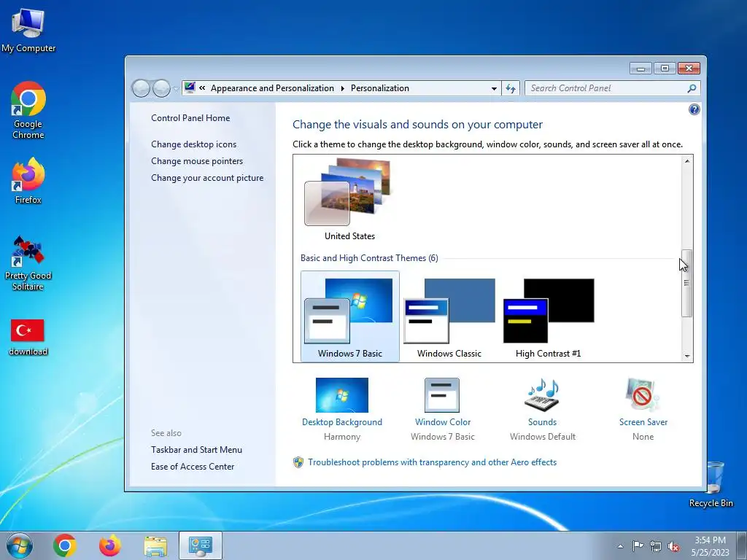The image size is (747, 560).
Task: Select the Control Panel taskbar button
Action: pyautogui.click(x=201, y=545)
